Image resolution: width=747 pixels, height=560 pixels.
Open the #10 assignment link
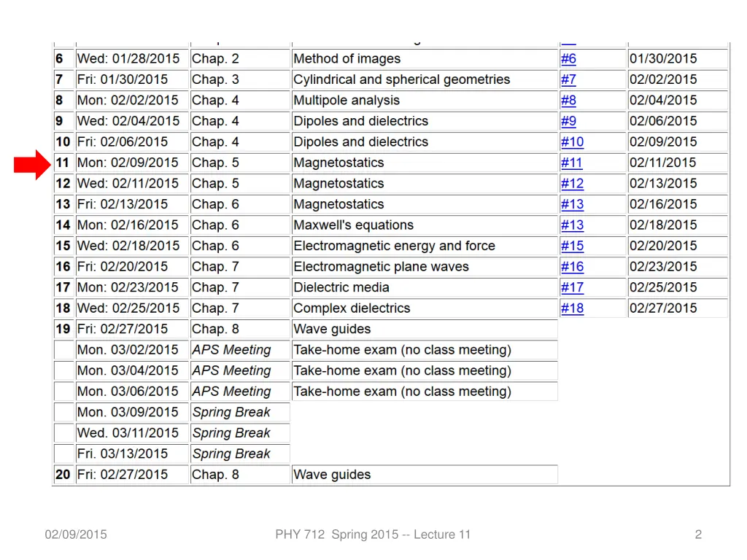[x=572, y=142]
